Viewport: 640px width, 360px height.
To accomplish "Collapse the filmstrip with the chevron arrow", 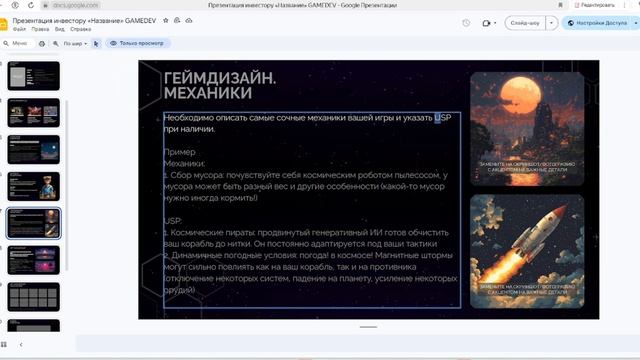I will coord(21,344).
